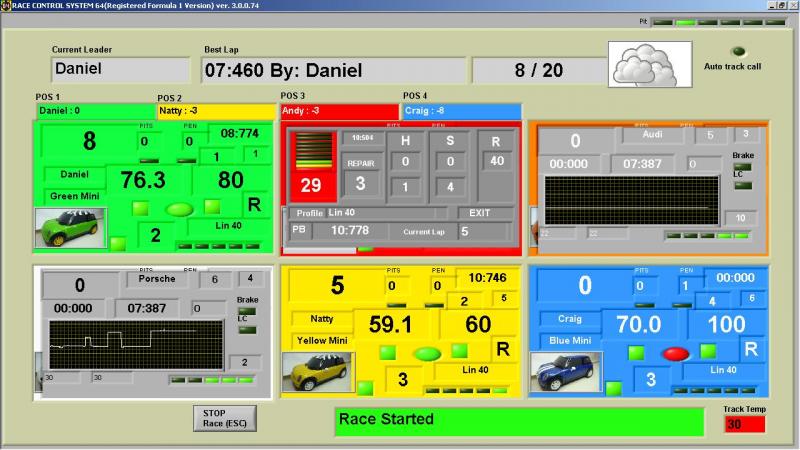The width and height of the screenshot is (800, 450).
Task: Toggle the Brake indicator in Audi panel
Action: 742,167
